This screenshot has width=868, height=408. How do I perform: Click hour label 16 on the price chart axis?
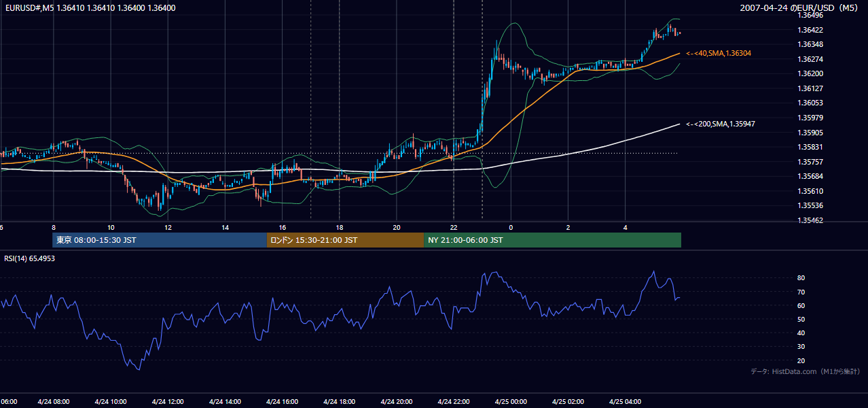coord(282,228)
